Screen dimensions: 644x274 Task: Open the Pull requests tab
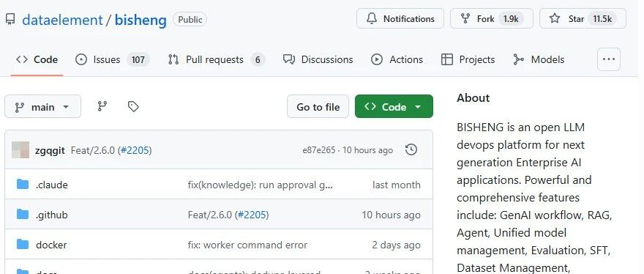[217, 59]
